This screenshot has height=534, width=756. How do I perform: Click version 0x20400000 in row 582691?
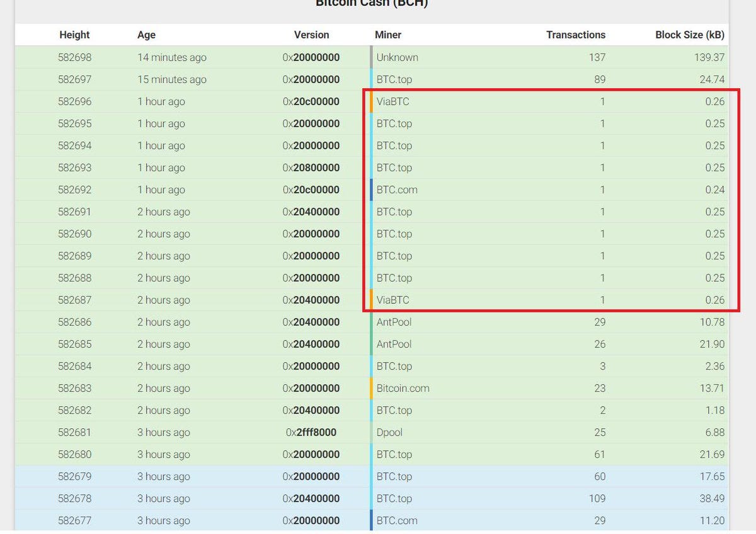point(311,212)
